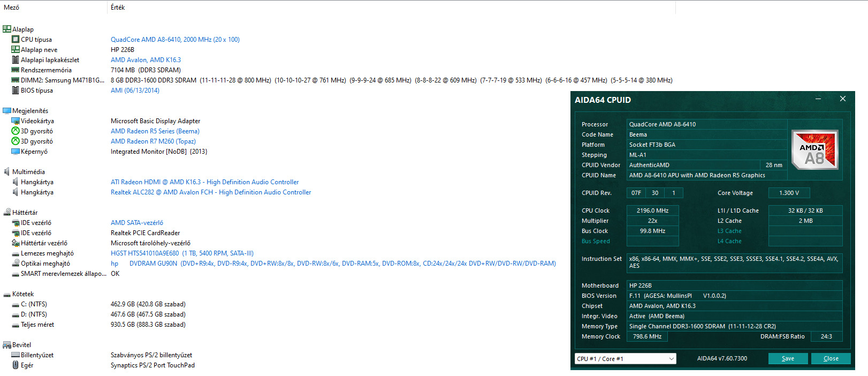Click the Alaplap motherboard category icon
The width and height of the screenshot is (868, 376).
7,29
